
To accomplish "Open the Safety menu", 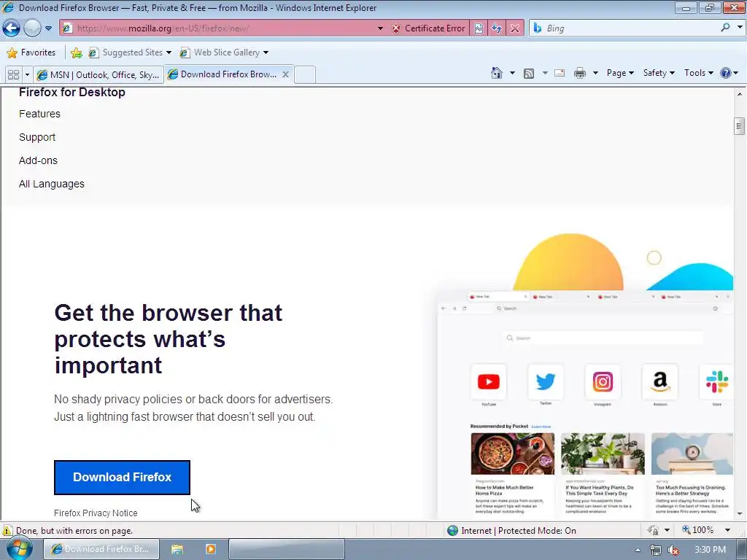I will pos(659,73).
